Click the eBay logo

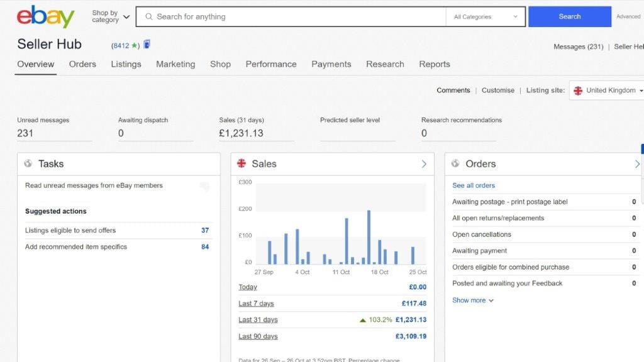[45, 17]
